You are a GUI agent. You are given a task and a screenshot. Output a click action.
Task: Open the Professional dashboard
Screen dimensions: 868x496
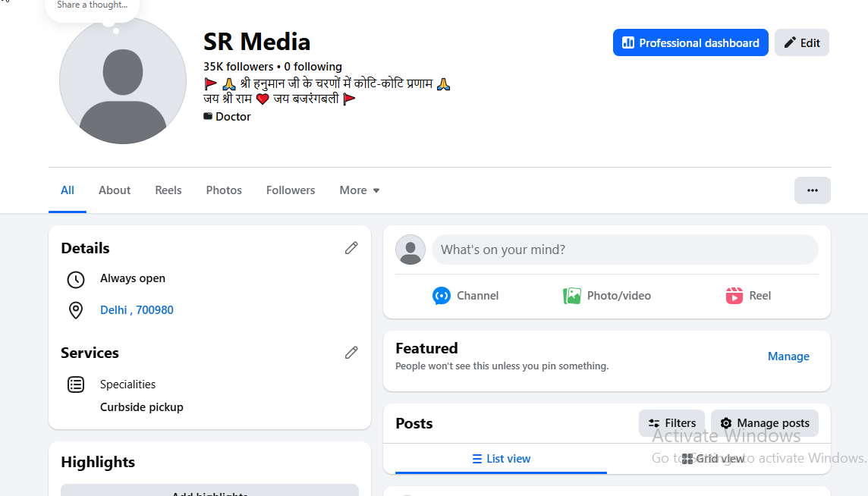pos(690,42)
